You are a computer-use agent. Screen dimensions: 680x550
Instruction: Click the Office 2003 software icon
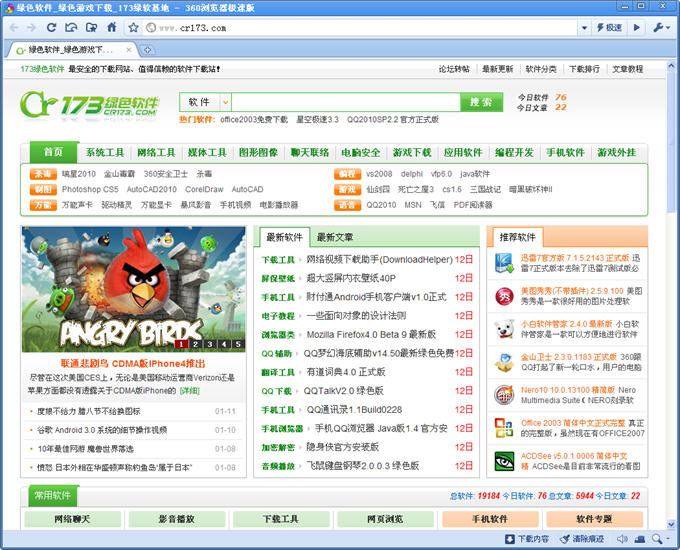504,428
